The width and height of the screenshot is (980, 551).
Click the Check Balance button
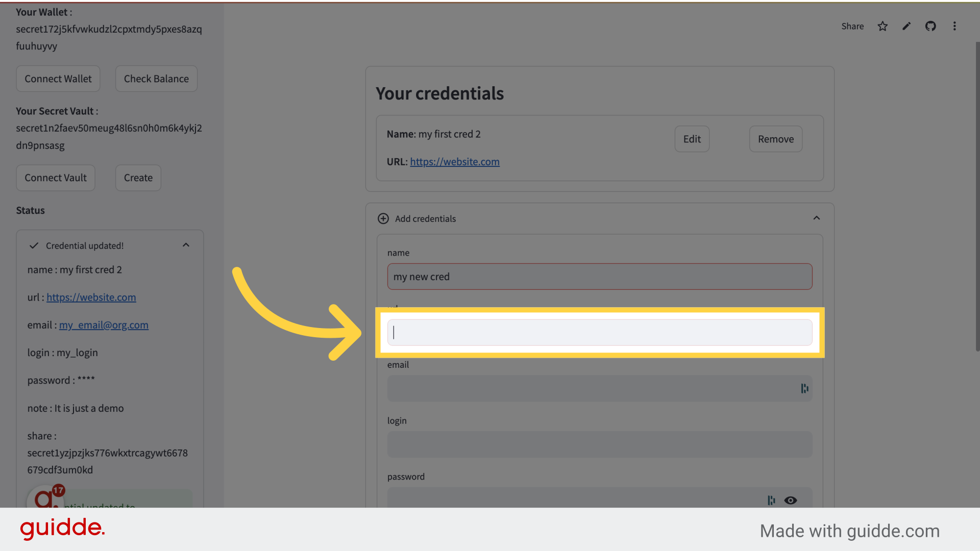tap(156, 78)
